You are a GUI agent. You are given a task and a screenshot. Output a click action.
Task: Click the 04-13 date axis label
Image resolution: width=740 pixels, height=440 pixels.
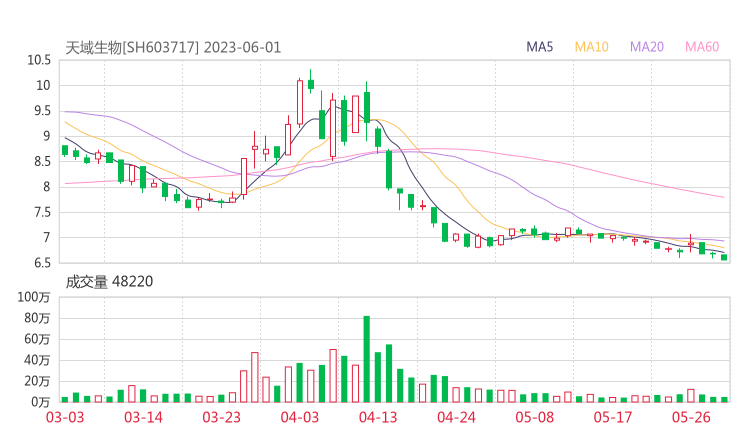[x=378, y=417]
